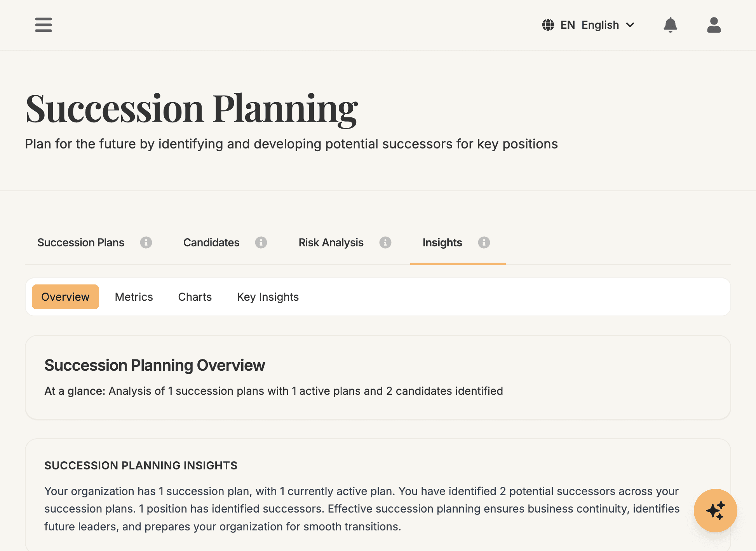This screenshot has width=756, height=551.
Task: Open the Charts view
Action: (x=195, y=296)
